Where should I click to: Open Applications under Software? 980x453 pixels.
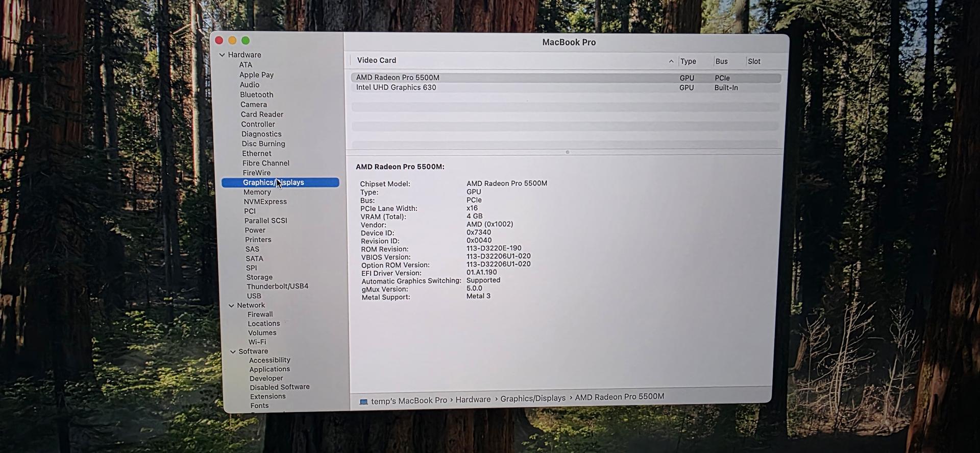(269, 369)
